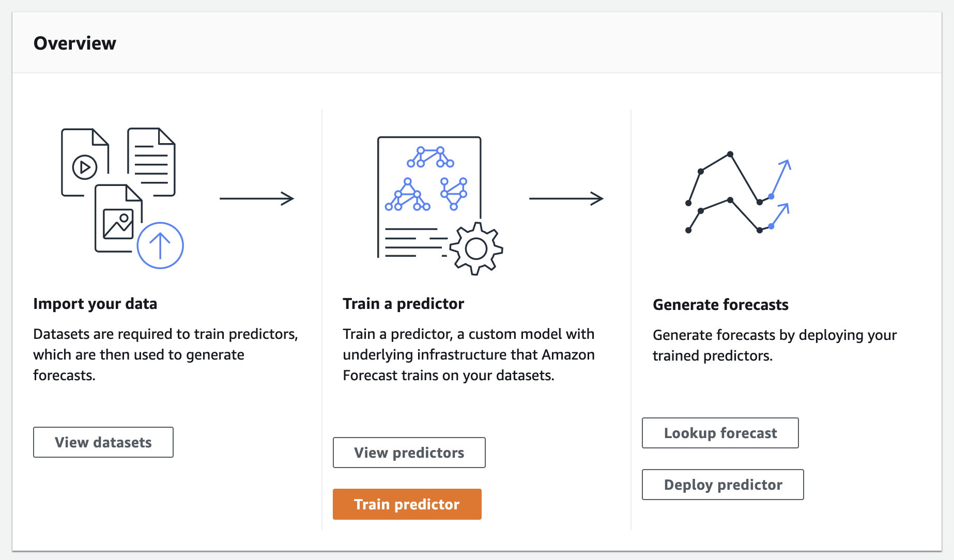Click the Train predictor orange button
The height and width of the screenshot is (560, 954).
(407, 504)
